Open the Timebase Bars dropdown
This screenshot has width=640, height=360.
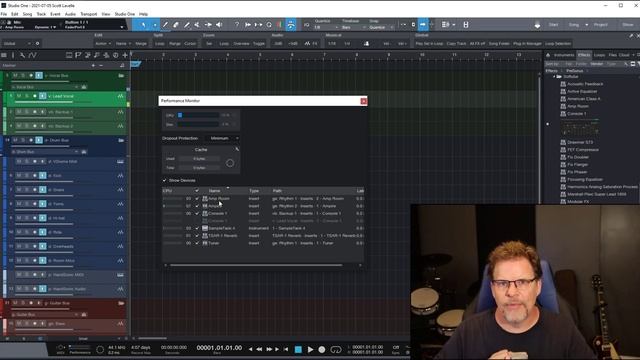354,27
